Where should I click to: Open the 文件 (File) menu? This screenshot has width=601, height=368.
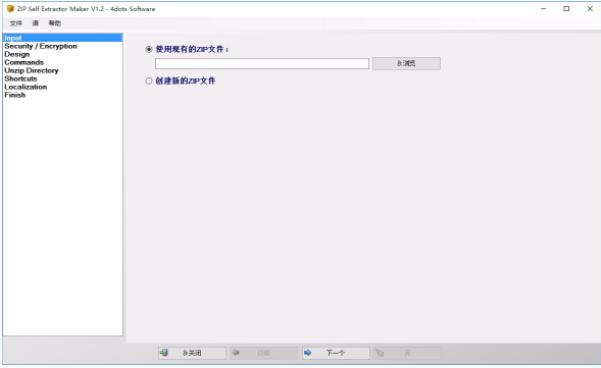(16, 23)
